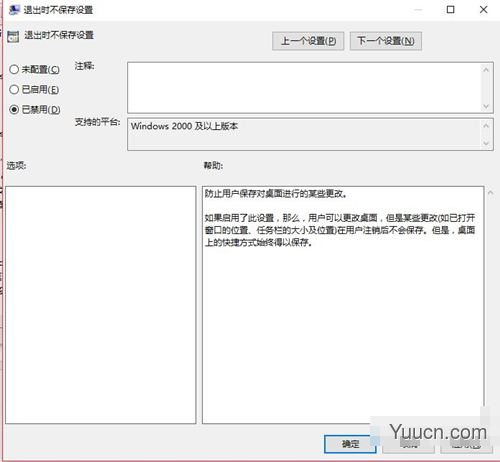The height and width of the screenshot is (462, 500).
Task: Click the help paragraph starting with 如果启用了此设置
Action: [340, 230]
